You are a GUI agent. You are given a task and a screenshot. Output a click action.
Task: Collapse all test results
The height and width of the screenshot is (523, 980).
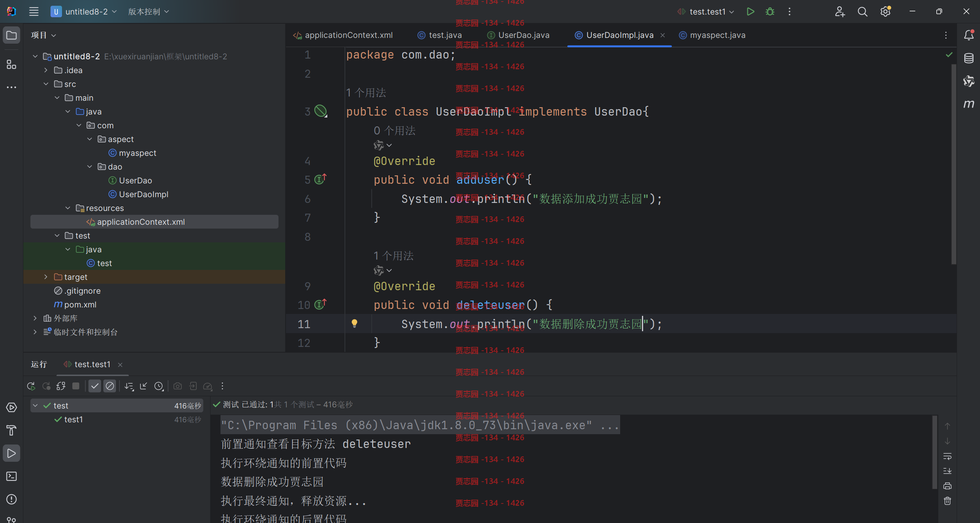tap(144, 386)
